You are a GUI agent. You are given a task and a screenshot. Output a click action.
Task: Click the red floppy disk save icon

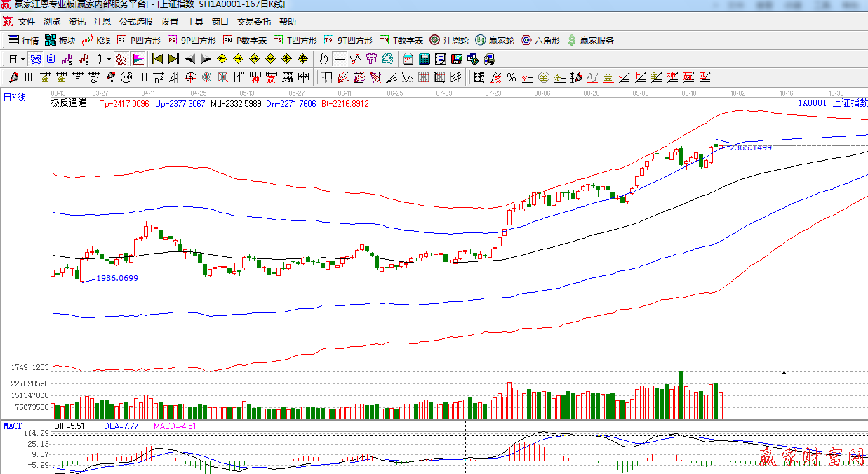tap(457, 58)
